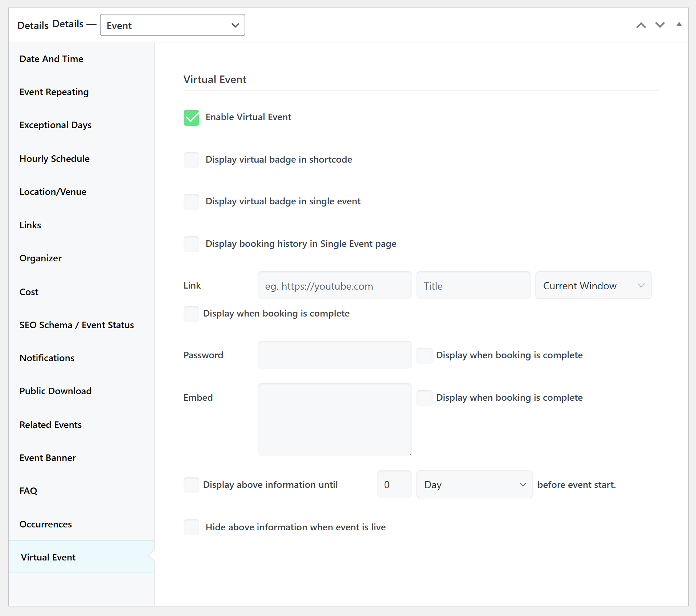The height and width of the screenshot is (616, 696).
Task: Open the Hourly Schedule section
Action: 54,159
